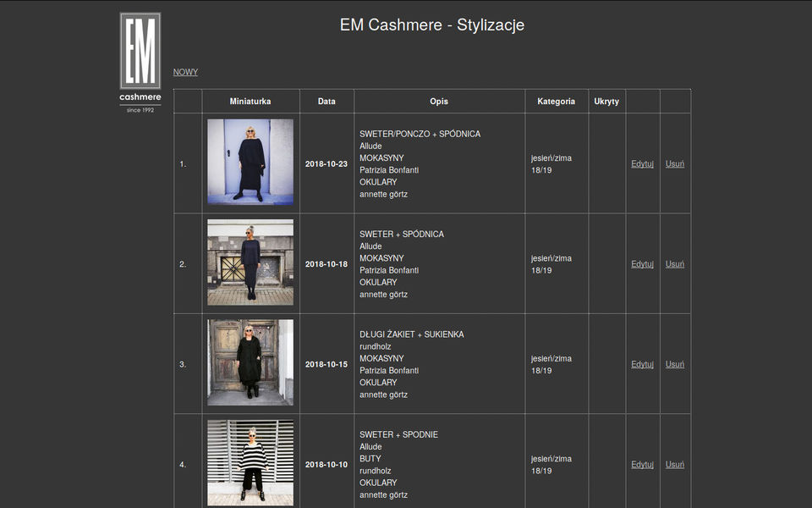Select the date 2018-10-15

point(326,364)
